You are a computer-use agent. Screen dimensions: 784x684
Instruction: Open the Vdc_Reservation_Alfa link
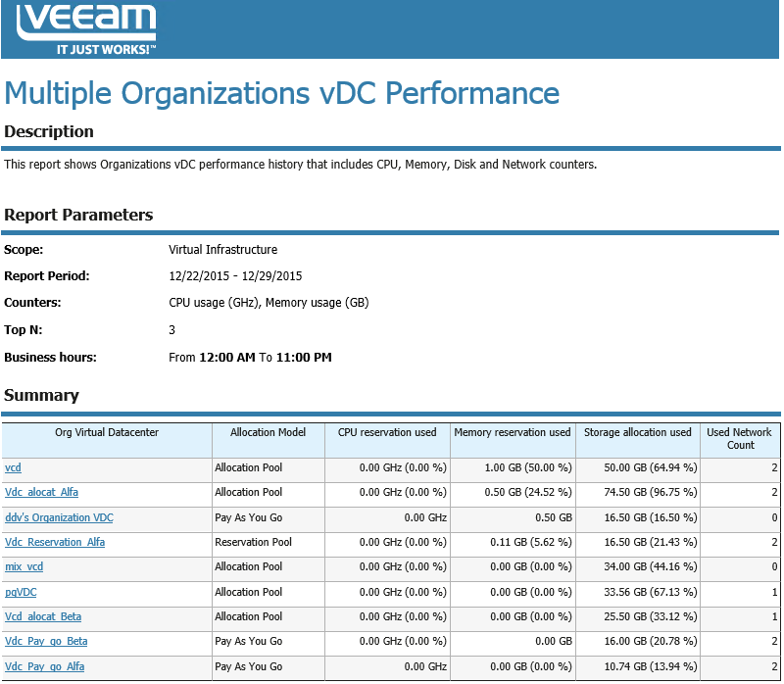coord(55,542)
